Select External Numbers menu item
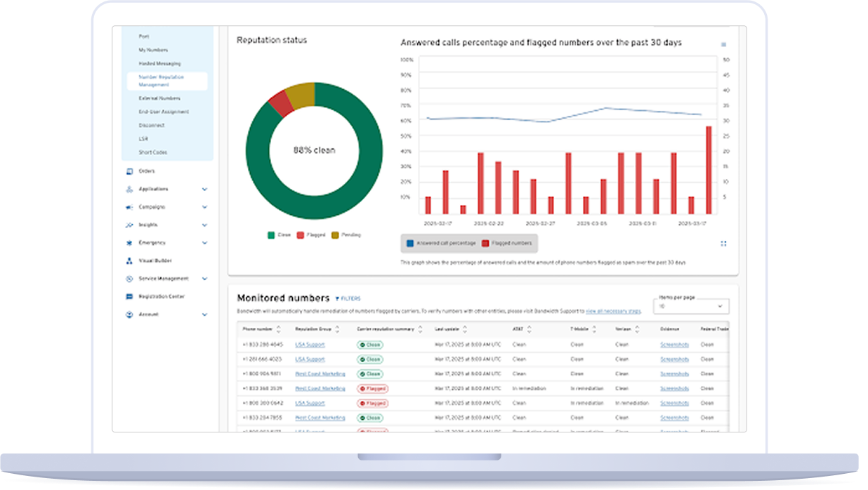The height and width of the screenshot is (490, 868). (x=159, y=98)
